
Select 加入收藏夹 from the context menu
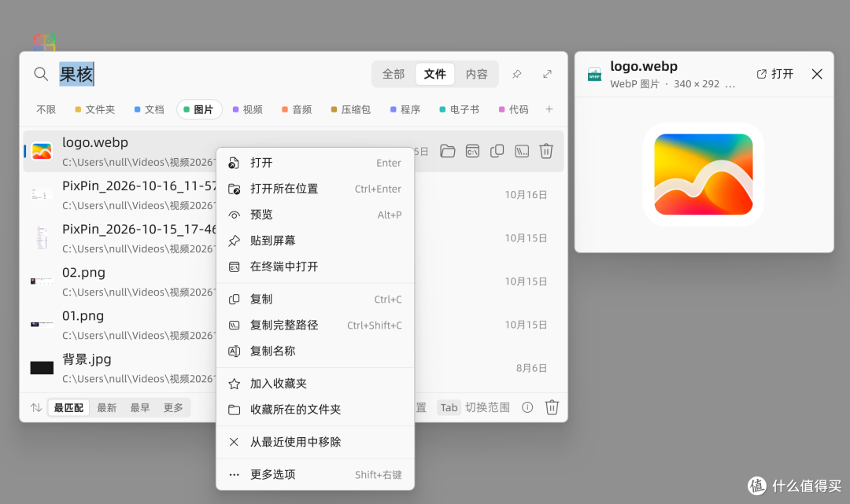[x=315, y=384]
